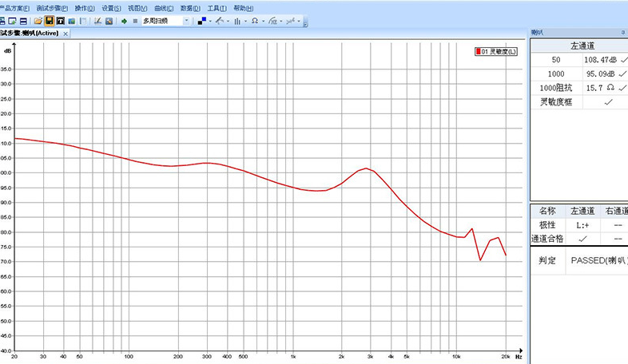Click the 通道合格 left channel checkmark
The width and height of the screenshot is (628, 364).
pyautogui.click(x=581, y=239)
